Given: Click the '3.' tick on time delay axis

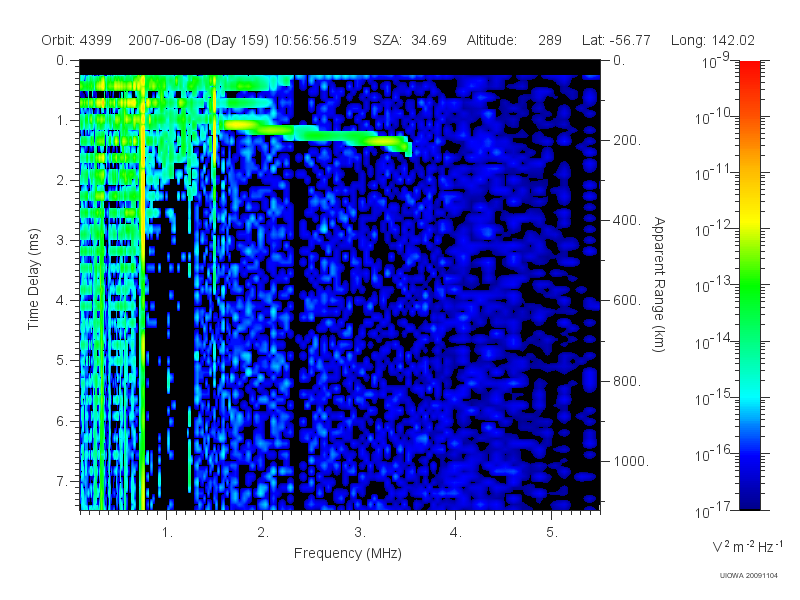Looking at the screenshot, I should (x=62, y=240).
